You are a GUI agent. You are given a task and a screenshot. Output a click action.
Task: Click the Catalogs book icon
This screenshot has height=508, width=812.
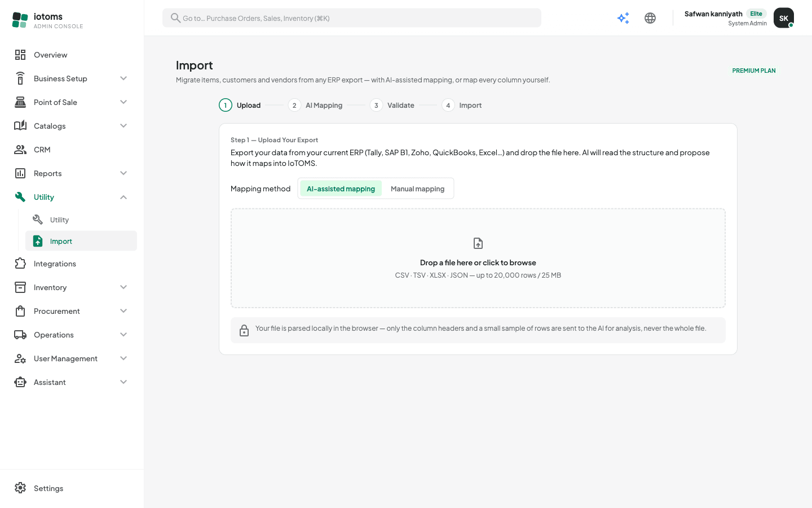(x=20, y=126)
